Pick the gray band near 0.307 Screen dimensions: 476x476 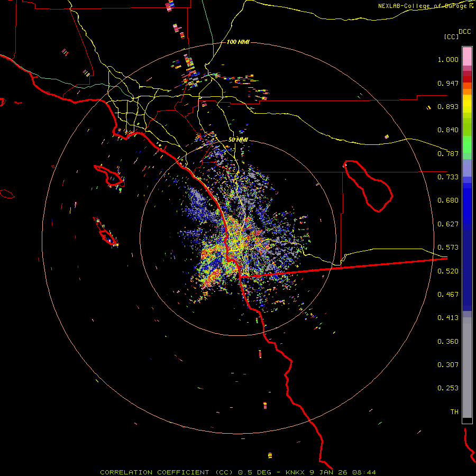pos(467,368)
